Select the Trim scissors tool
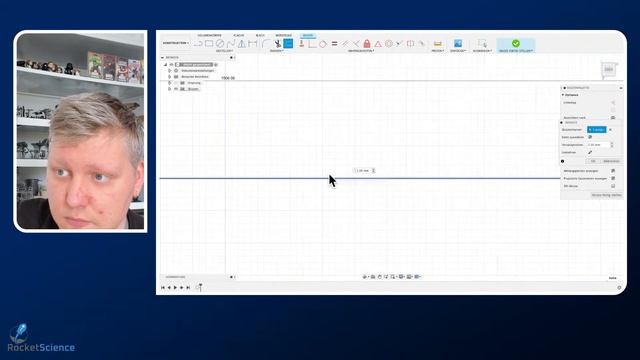This screenshot has height=360, width=640. coord(278,43)
